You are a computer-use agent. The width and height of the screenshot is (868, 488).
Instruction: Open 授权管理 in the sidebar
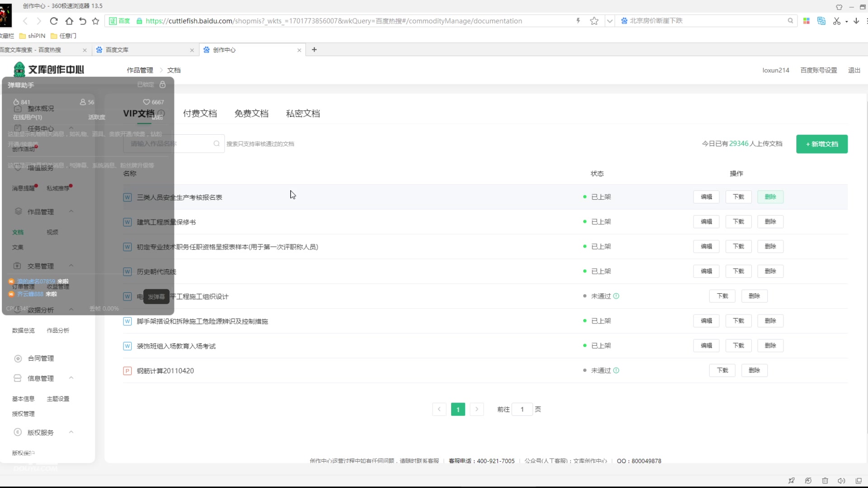click(x=23, y=414)
